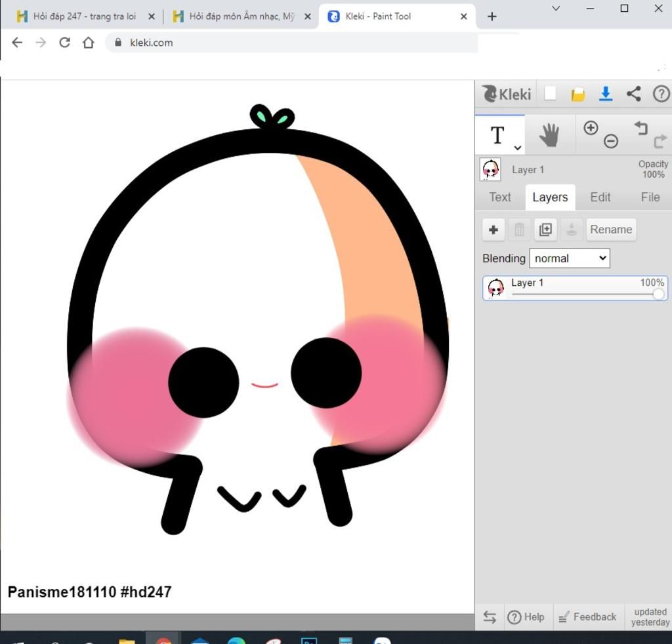Click the 'updated yesterday' changelog text

[650, 617]
